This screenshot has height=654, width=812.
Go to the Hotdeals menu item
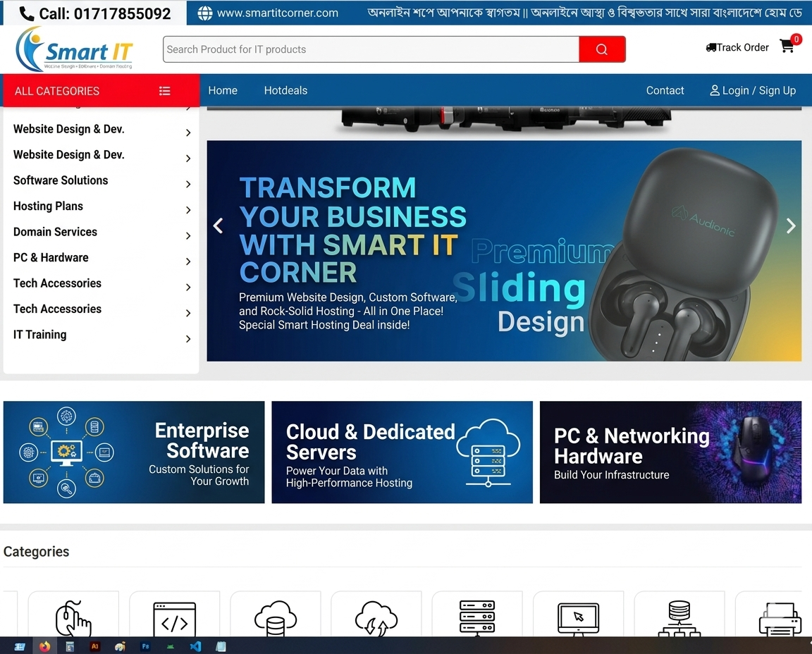coord(285,90)
